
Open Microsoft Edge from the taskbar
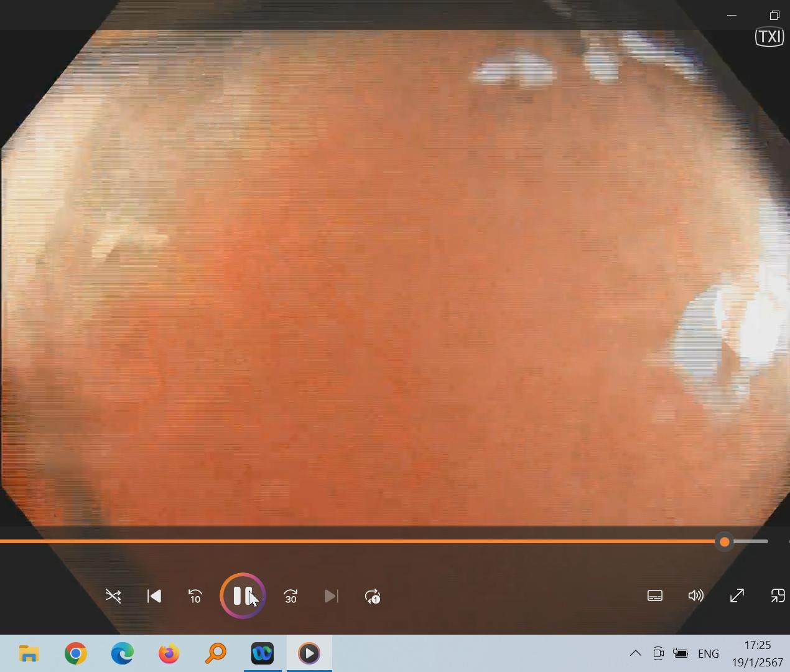click(123, 653)
